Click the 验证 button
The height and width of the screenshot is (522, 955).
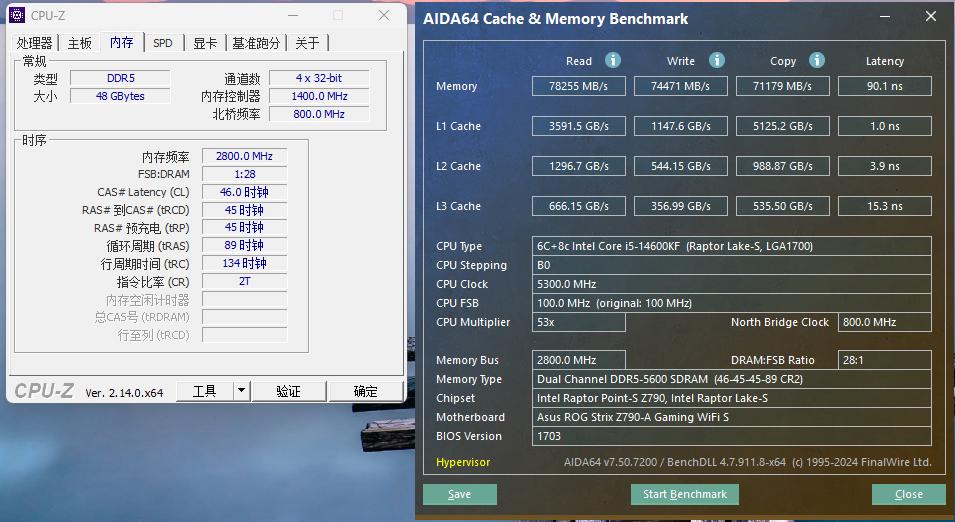[x=289, y=391]
